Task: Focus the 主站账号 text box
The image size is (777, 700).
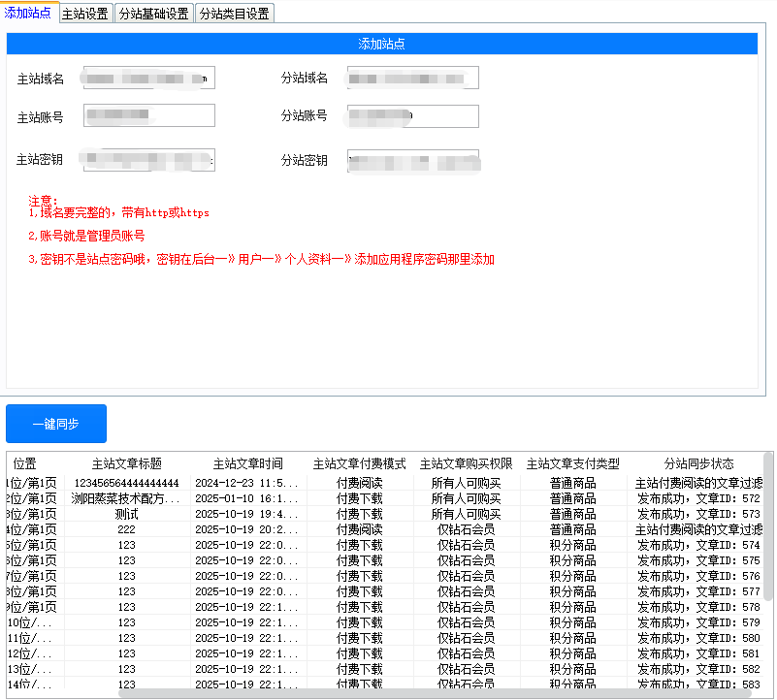Action: coord(148,116)
